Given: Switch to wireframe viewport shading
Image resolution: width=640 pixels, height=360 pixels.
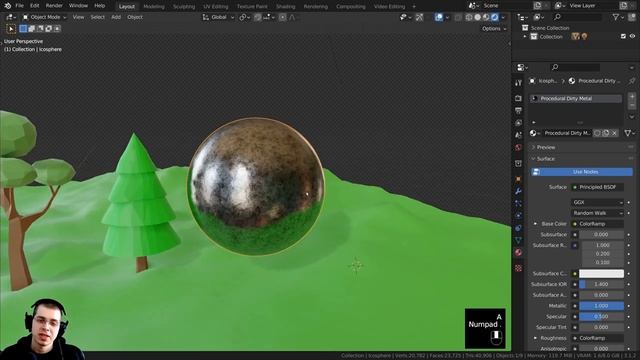Looking at the screenshot, I should 469,17.
